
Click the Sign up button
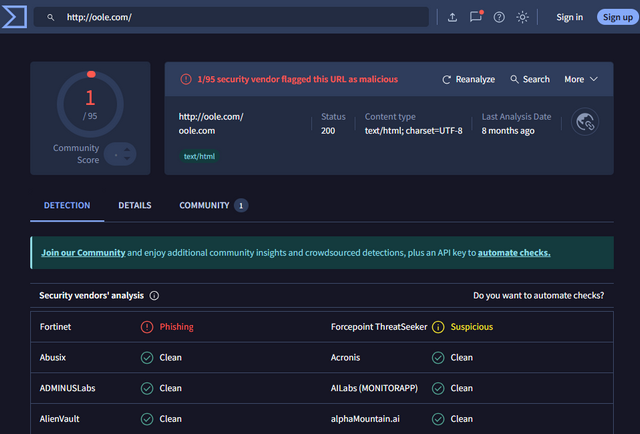click(x=618, y=17)
